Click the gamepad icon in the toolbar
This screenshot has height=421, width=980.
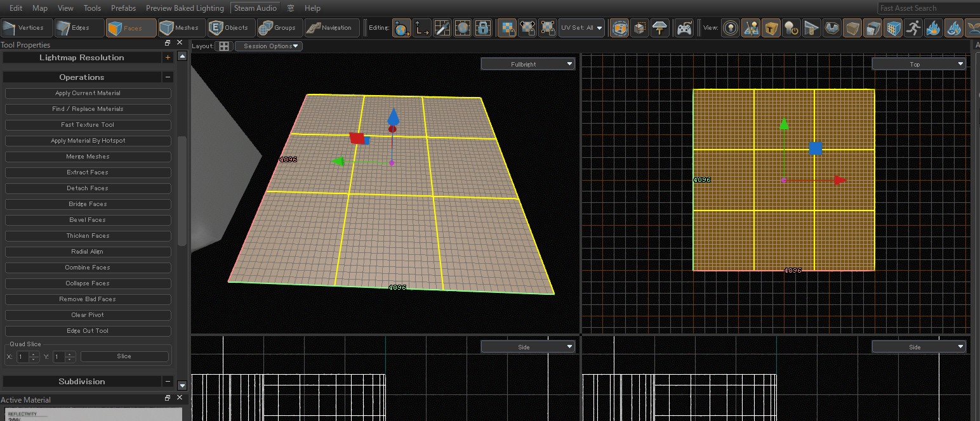click(684, 28)
